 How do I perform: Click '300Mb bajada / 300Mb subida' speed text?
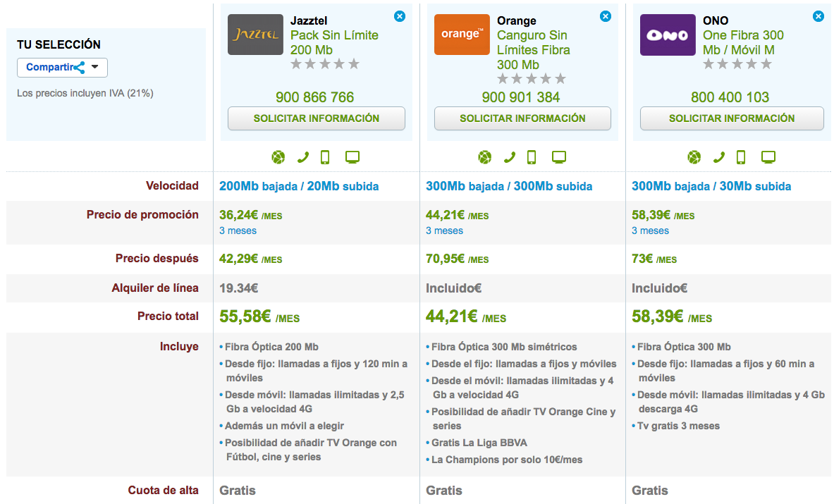point(509,187)
